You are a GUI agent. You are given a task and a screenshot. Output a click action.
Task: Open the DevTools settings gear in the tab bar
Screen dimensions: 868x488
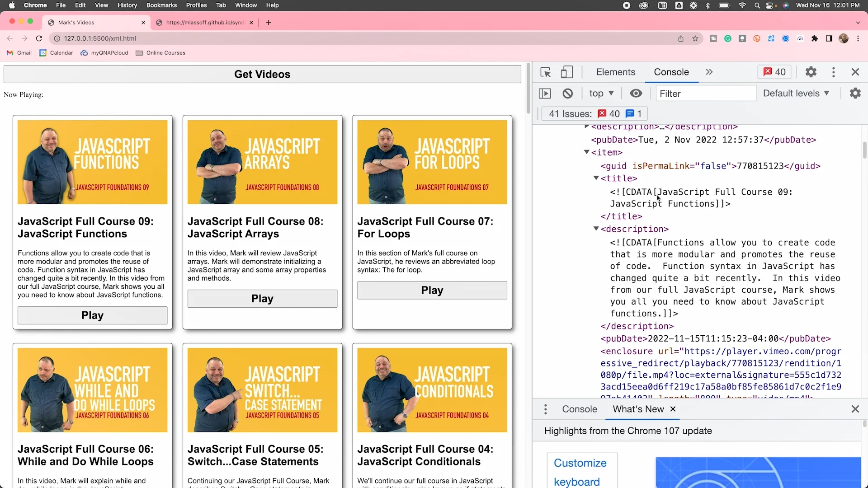(811, 72)
